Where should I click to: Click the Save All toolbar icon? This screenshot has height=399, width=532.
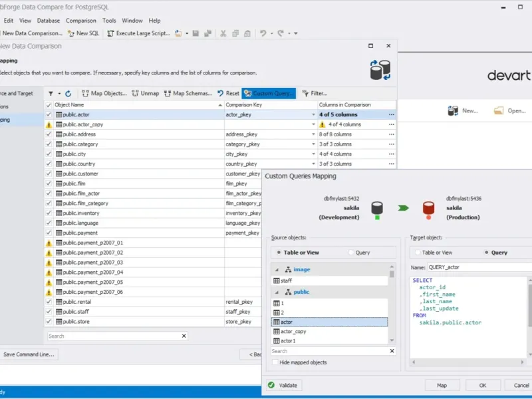tap(207, 33)
